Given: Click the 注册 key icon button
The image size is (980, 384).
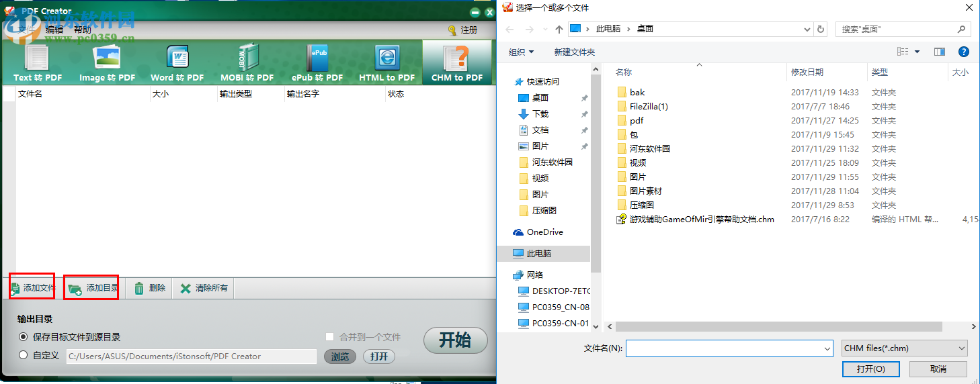Looking at the screenshot, I should pos(462,30).
